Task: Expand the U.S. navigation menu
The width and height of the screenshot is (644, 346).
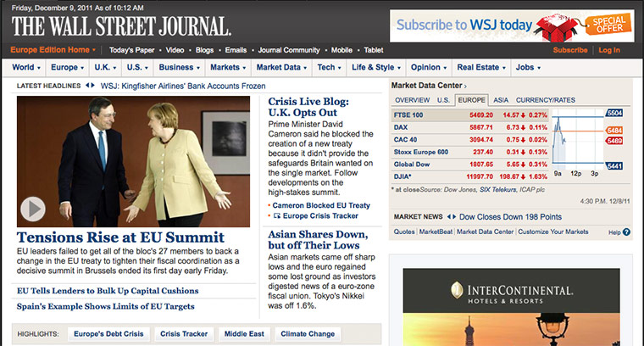Action: [x=137, y=67]
